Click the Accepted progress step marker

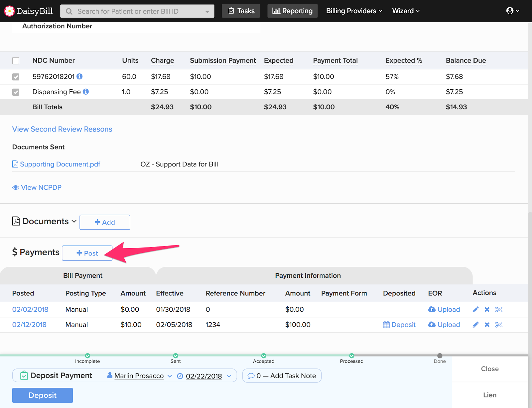coord(264,356)
